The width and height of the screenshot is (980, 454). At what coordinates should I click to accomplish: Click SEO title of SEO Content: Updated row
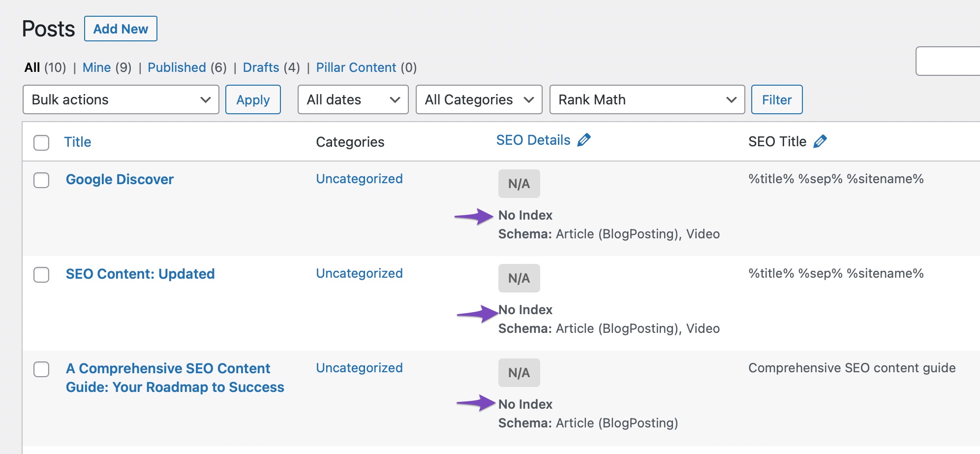point(836,273)
